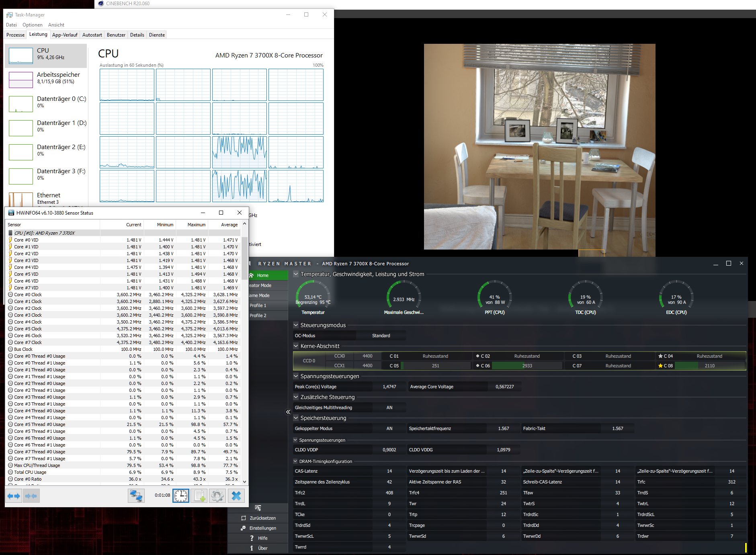The height and width of the screenshot is (555, 756).
Task: Click the OC-Modus Standard value field
Action: 381,336
